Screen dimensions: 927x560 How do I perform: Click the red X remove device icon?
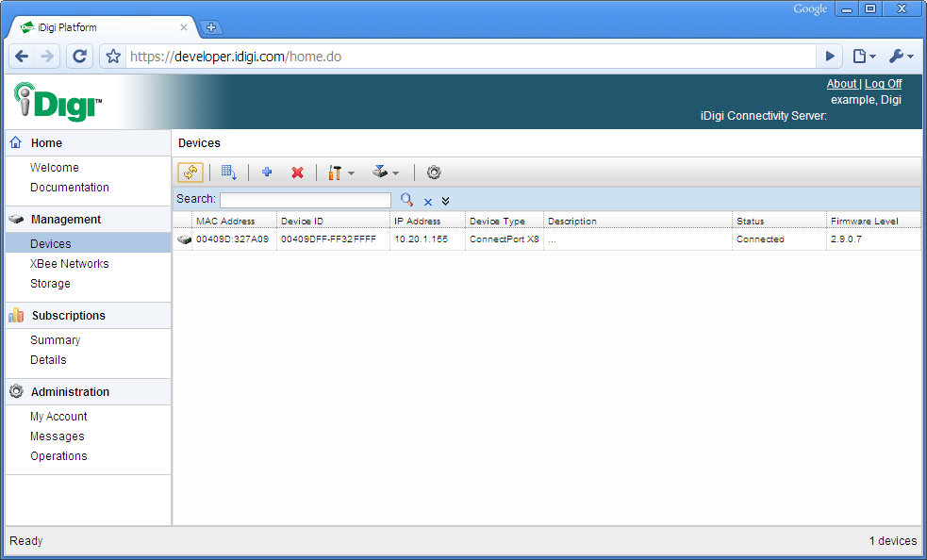click(297, 173)
